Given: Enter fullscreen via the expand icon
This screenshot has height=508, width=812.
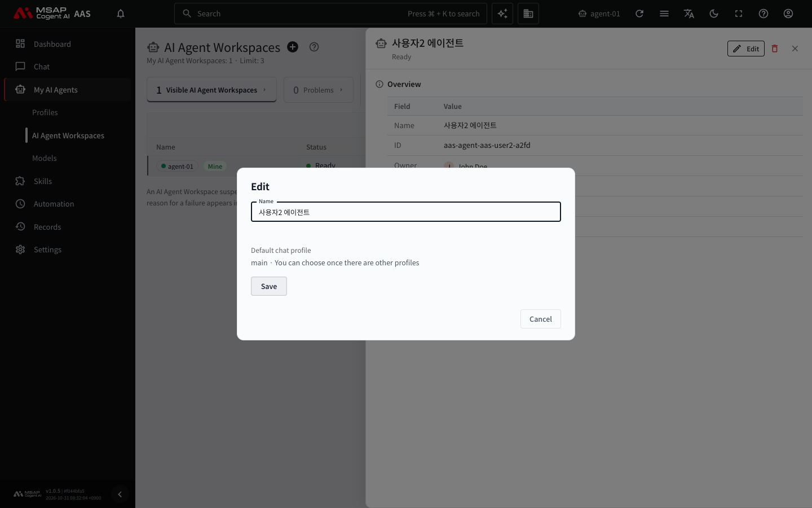Looking at the screenshot, I should pyautogui.click(x=739, y=14).
